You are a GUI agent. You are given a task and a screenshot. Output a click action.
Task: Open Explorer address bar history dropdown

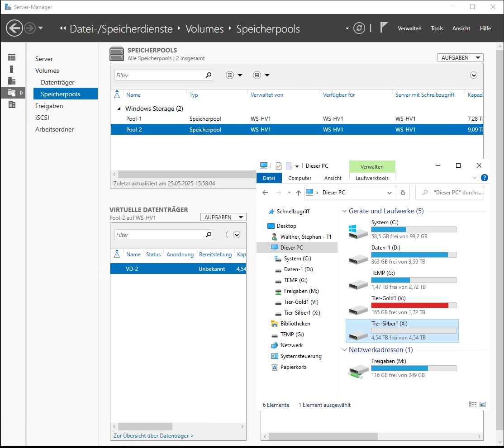[389, 193]
